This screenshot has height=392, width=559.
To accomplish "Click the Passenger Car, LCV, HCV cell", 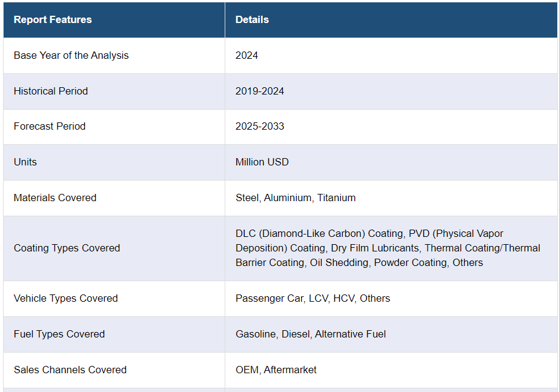I will click(x=313, y=298).
